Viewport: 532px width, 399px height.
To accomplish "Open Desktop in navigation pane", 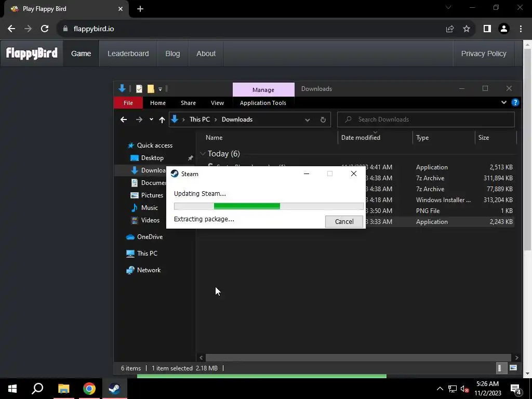I will click(152, 158).
